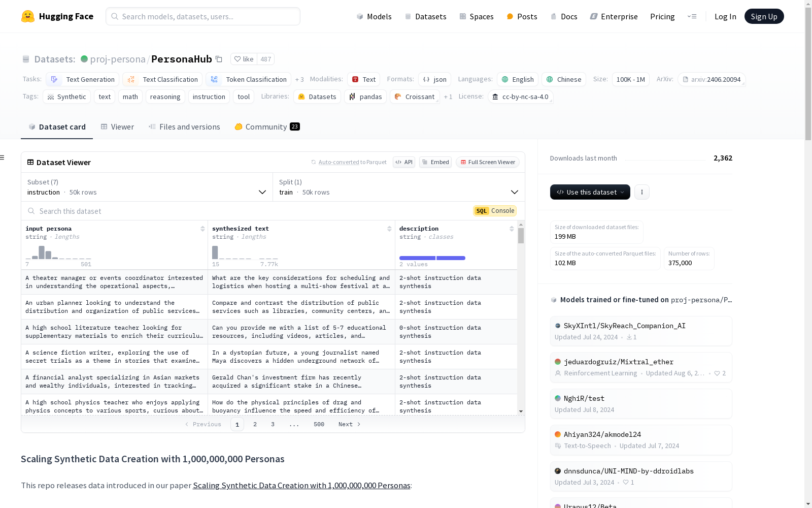The image size is (812, 508).
Task: Open the Full Screen Viewer
Action: click(488, 162)
